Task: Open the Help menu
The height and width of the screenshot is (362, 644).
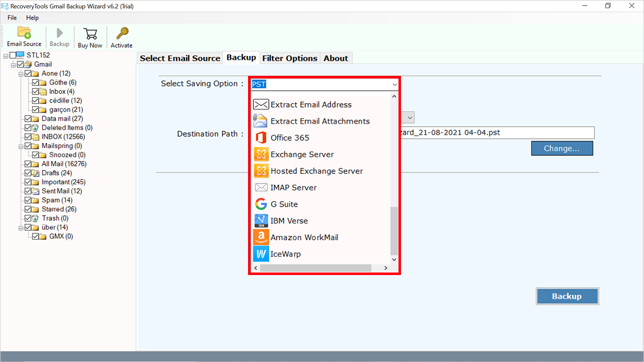Action: pos(33,18)
